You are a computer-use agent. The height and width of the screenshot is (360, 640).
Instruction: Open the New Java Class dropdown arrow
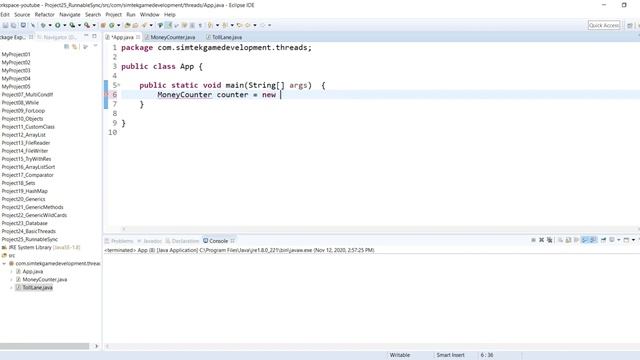(118, 25)
